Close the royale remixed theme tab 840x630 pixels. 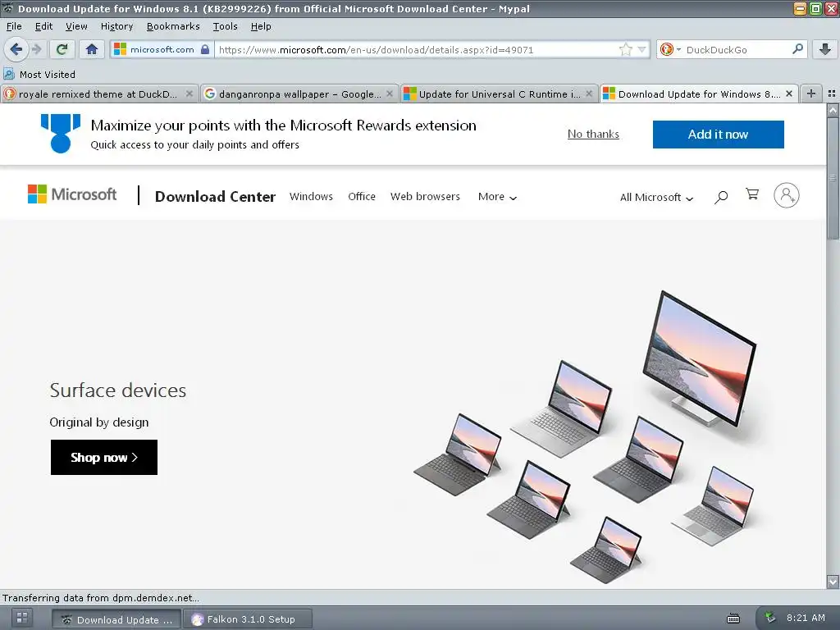click(x=189, y=94)
